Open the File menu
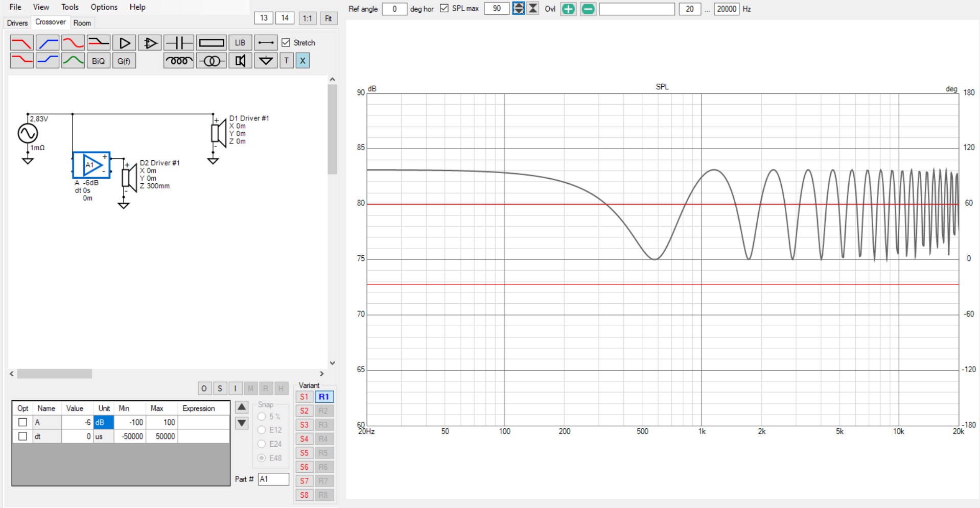Viewport: 980px width, 508px height. click(15, 7)
